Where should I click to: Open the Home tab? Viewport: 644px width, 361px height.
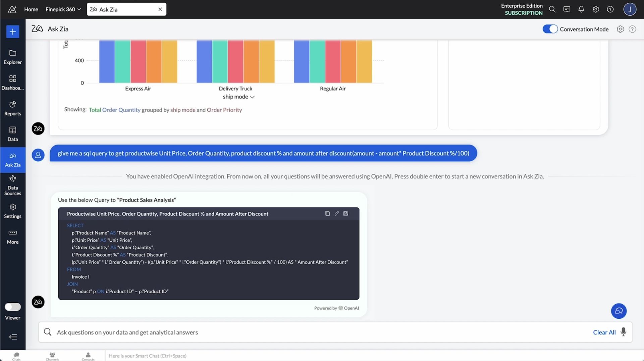(31, 9)
